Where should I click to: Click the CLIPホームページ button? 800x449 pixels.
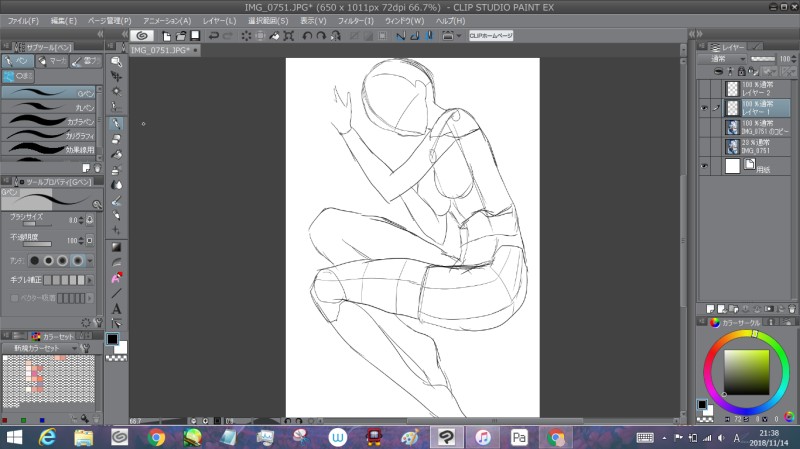[x=491, y=36]
